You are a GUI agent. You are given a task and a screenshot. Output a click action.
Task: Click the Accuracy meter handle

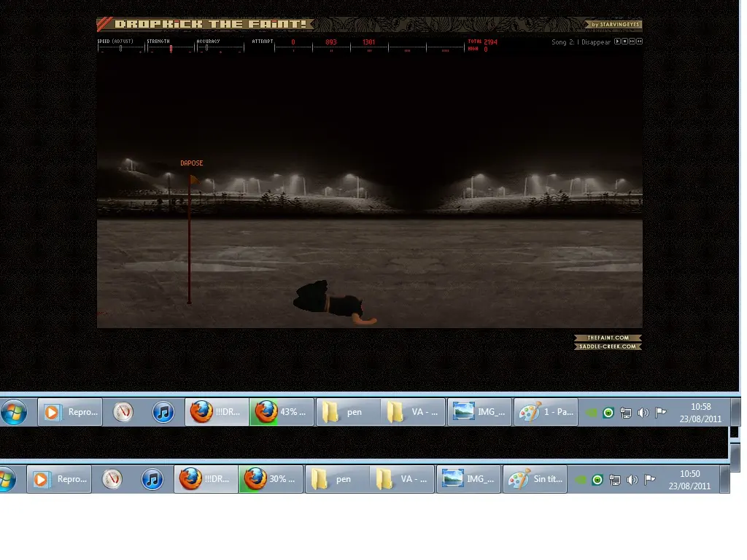point(206,47)
